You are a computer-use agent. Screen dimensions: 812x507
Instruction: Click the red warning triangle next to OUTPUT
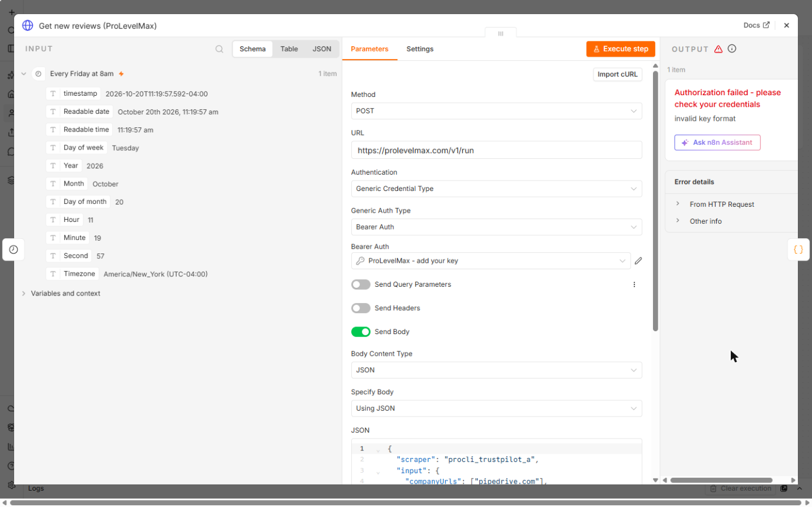click(718, 49)
